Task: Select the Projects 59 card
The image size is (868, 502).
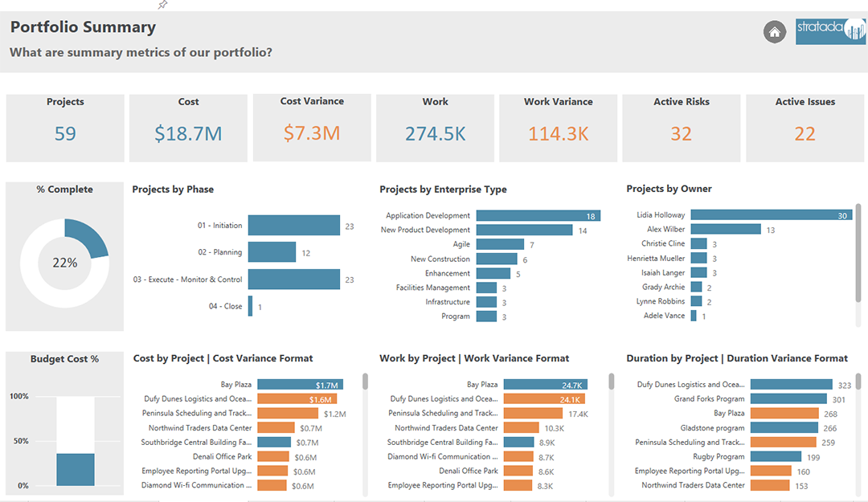Action: [x=65, y=128]
